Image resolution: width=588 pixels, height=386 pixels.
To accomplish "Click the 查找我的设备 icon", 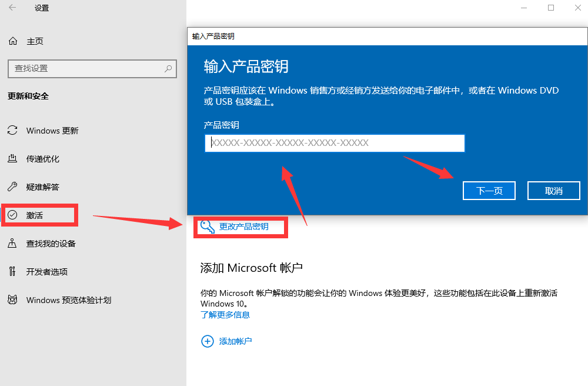I will (x=12, y=244).
